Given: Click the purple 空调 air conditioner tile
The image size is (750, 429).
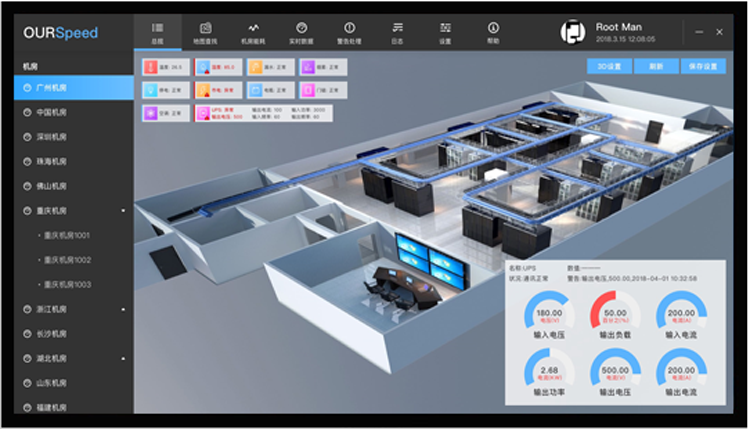Looking at the screenshot, I should (x=164, y=114).
